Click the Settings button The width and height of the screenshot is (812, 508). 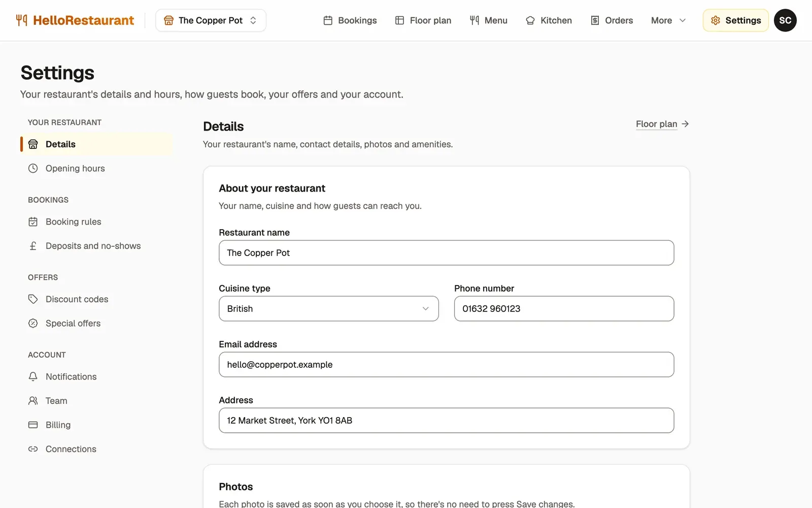pos(735,20)
